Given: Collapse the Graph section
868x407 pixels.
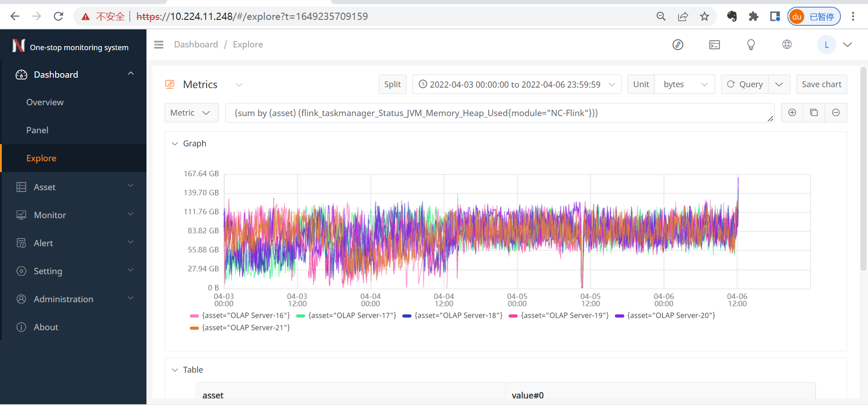Looking at the screenshot, I should click(x=175, y=144).
